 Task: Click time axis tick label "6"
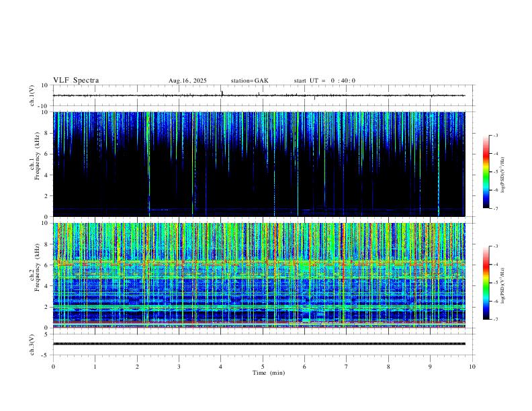pyautogui.click(x=305, y=367)
